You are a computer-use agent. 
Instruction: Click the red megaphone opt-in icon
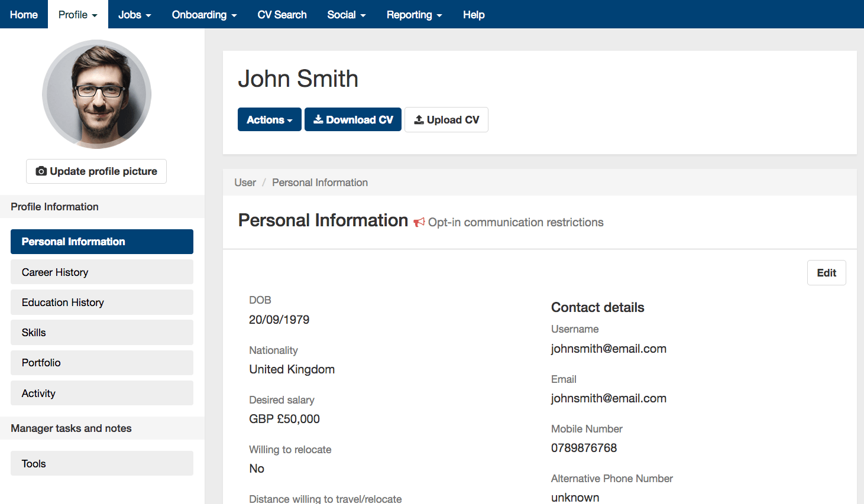419,223
